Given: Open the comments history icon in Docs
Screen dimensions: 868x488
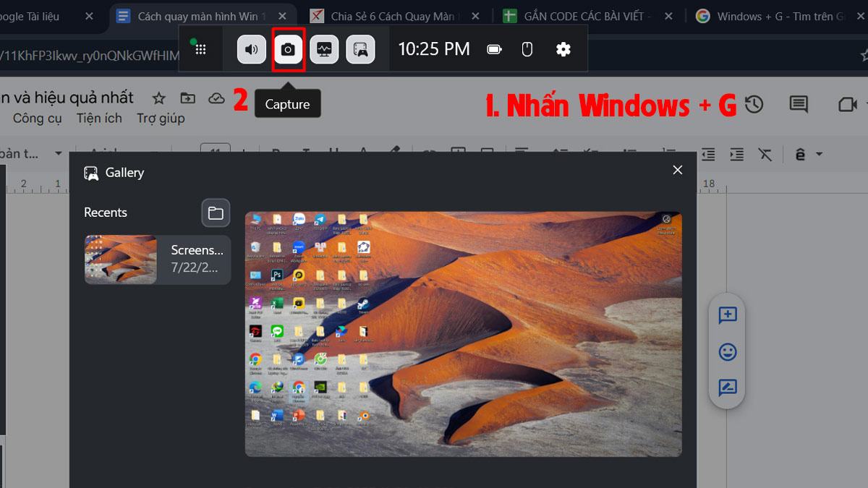Looking at the screenshot, I should [799, 105].
